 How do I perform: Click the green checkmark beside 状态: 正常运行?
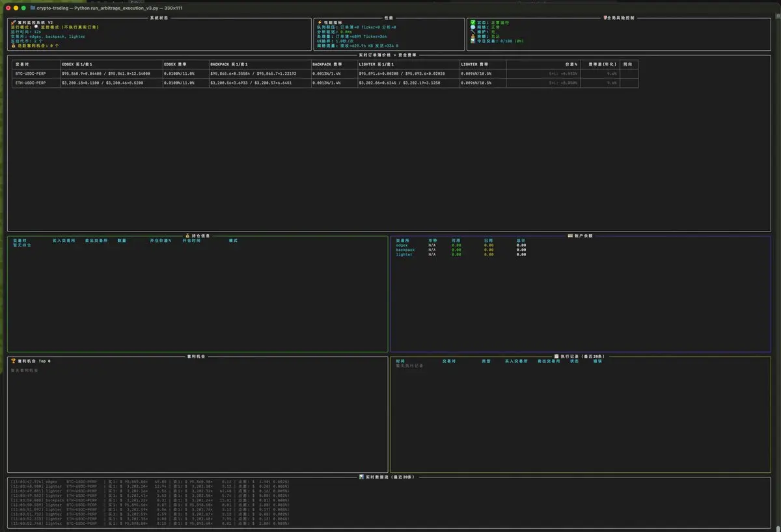coord(473,22)
